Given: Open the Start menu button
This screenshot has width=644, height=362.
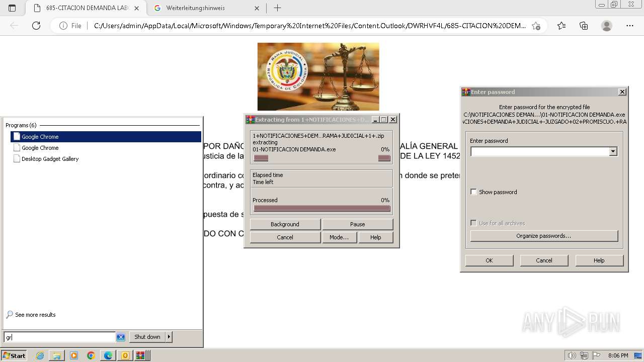Looking at the screenshot, I should pos(14,355).
